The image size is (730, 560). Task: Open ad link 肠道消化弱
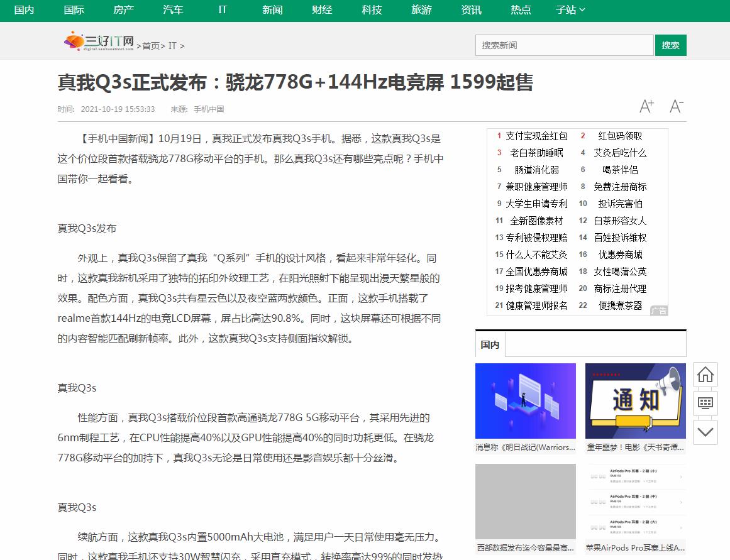(536, 170)
